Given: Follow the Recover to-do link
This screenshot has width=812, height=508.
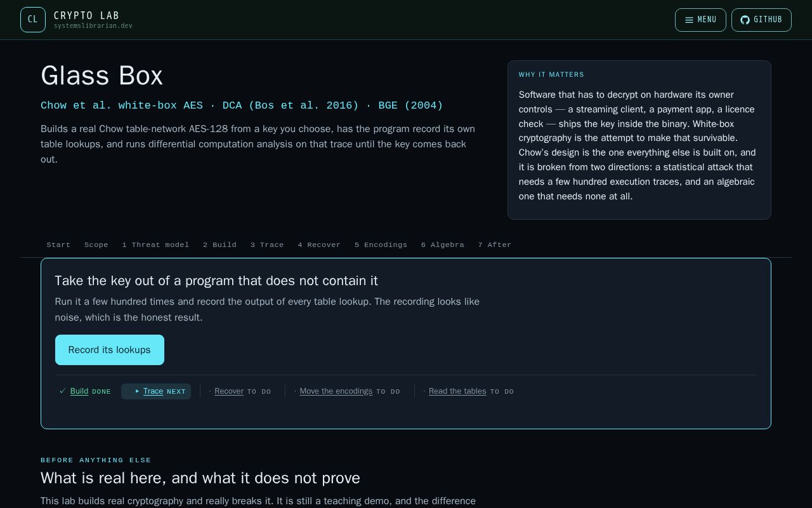Looking at the screenshot, I should point(229,391).
